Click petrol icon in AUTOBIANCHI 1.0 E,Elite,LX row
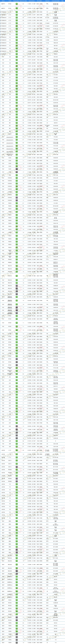65x644 pixels. [17, 29]
